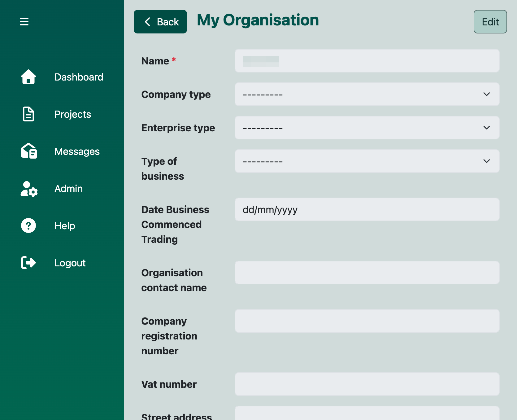Screen dimensions: 517x420
Task: Click the Vat number input field
Action: (x=367, y=384)
